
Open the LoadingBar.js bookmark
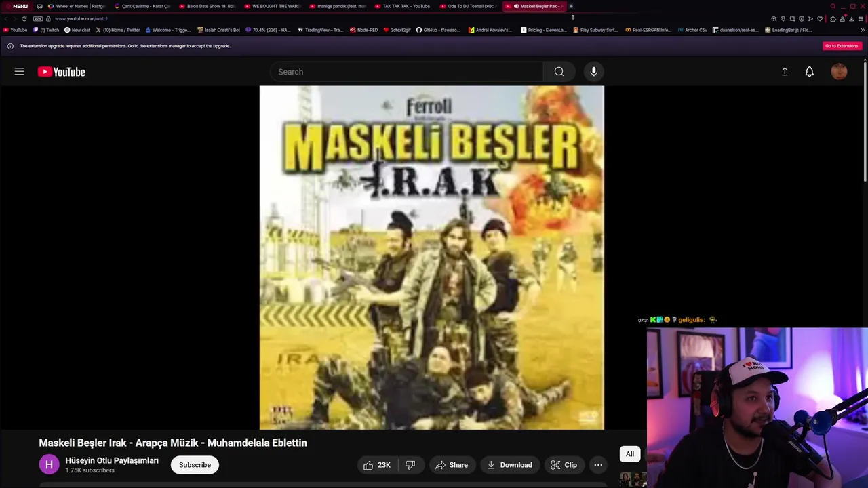click(x=788, y=30)
